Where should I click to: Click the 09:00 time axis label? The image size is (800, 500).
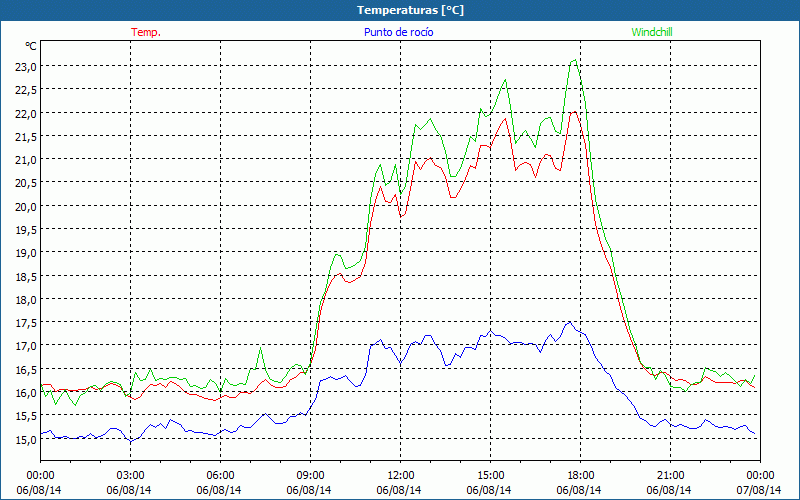[x=311, y=476]
